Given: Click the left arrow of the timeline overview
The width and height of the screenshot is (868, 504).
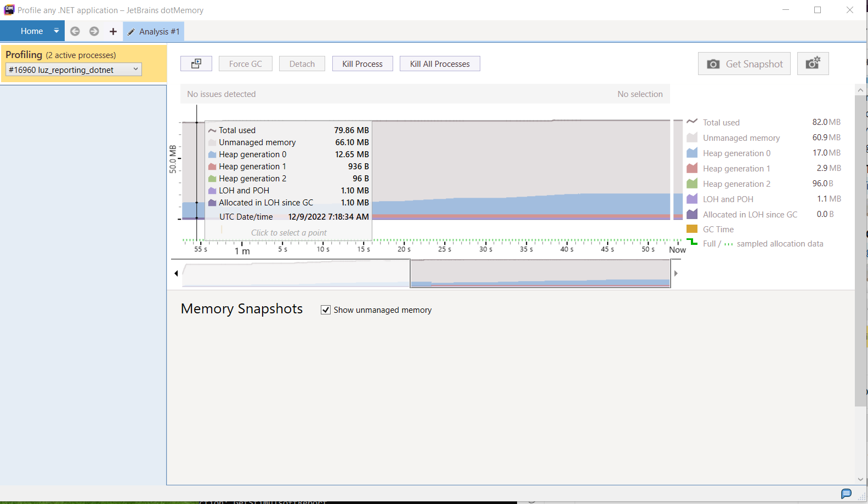Looking at the screenshot, I should tap(176, 273).
